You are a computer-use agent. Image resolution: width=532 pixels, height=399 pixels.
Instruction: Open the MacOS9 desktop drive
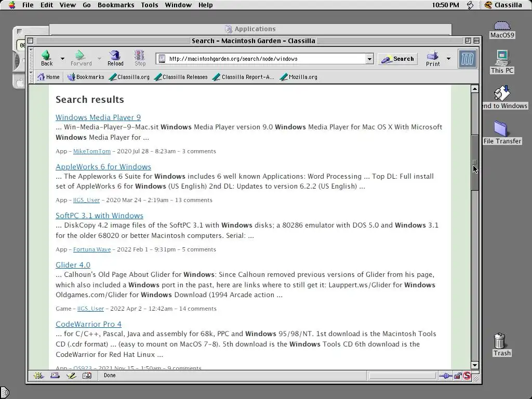click(x=502, y=30)
